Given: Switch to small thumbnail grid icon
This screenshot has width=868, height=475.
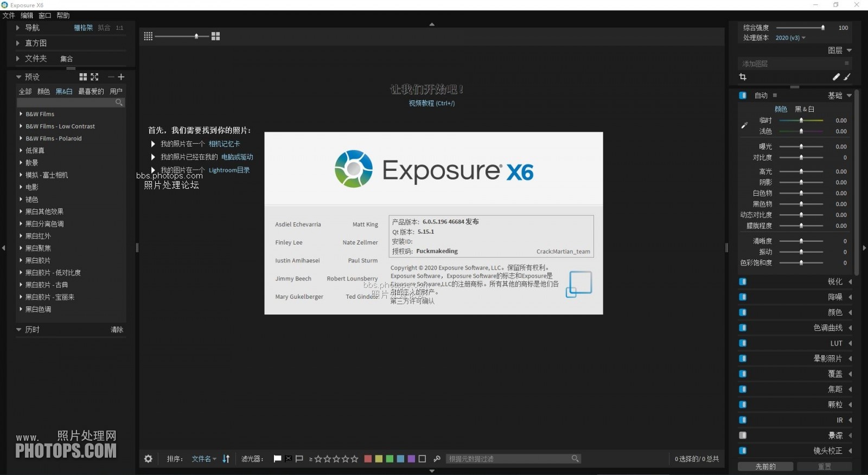Looking at the screenshot, I should pos(148,36).
